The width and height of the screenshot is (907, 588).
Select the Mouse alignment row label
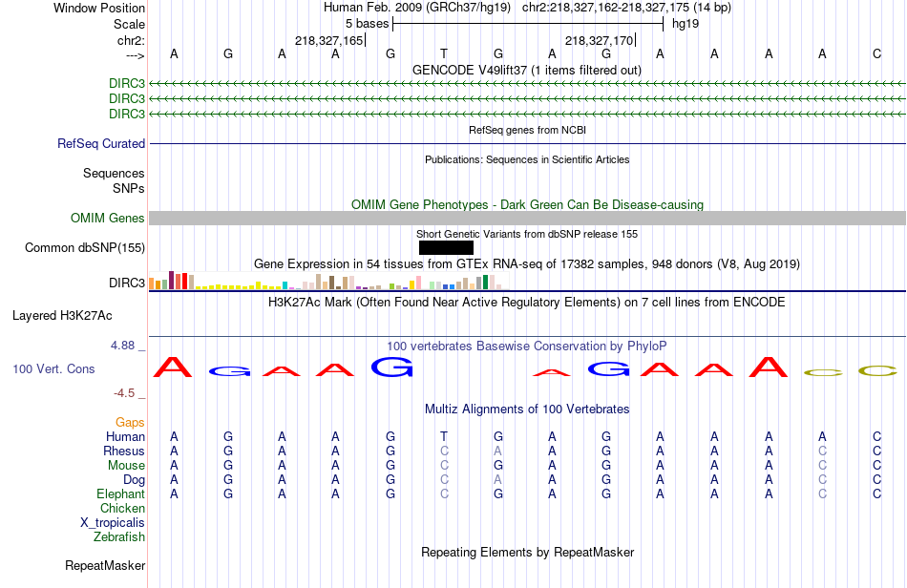click(126, 466)
